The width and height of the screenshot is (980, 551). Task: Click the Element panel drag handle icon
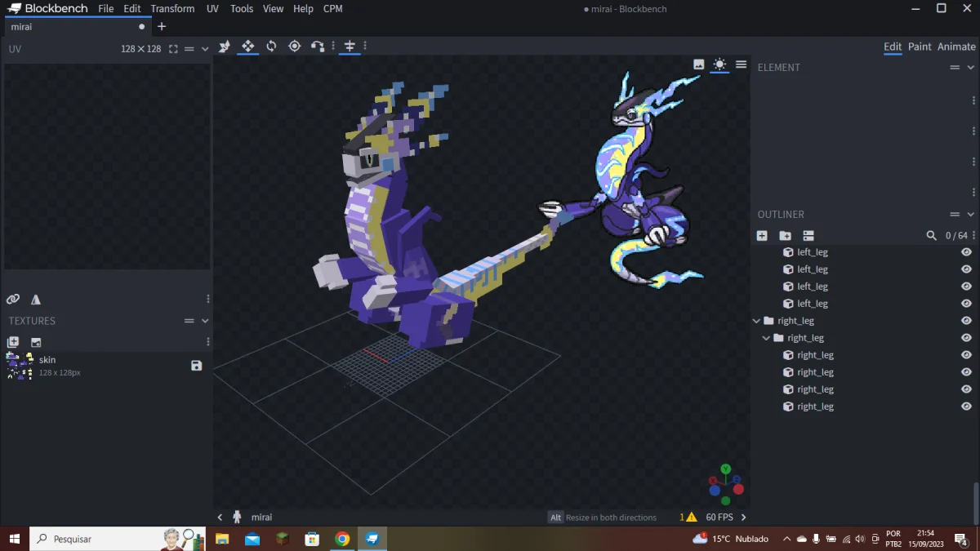click(x=955, y=68)
